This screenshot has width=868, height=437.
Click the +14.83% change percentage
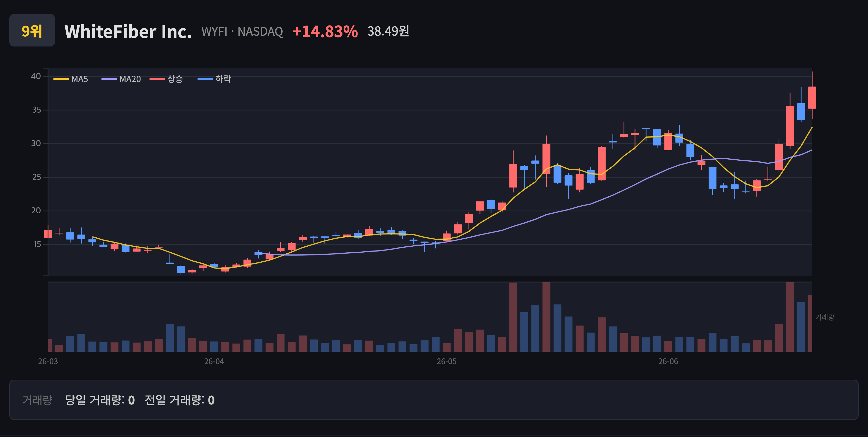pos(325,32)
